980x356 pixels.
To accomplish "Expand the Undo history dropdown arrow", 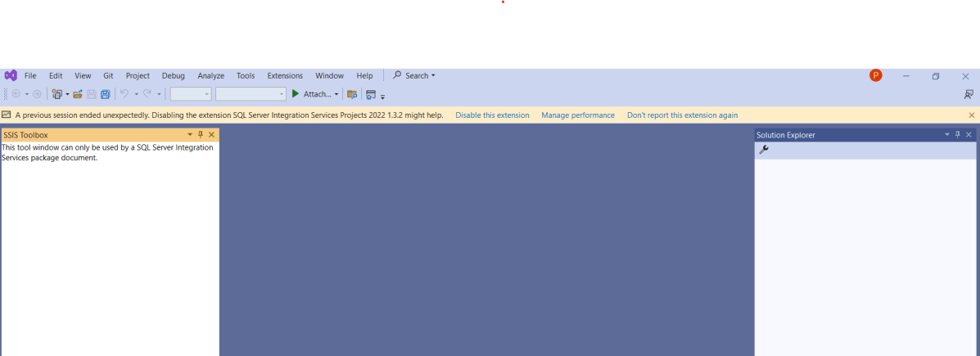I will [136, 94].
